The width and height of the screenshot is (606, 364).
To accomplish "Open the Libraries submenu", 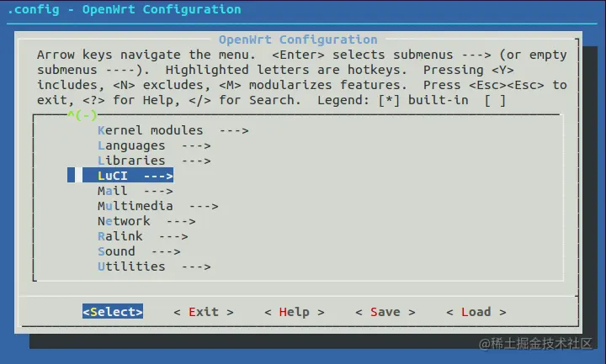I will 154,161.
